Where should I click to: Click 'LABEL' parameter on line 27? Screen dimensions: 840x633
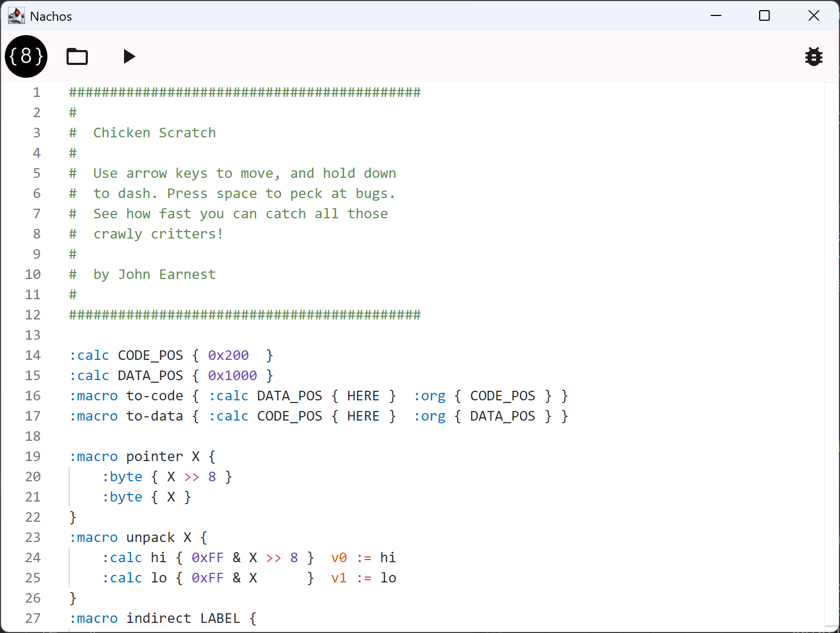point(220,618)
